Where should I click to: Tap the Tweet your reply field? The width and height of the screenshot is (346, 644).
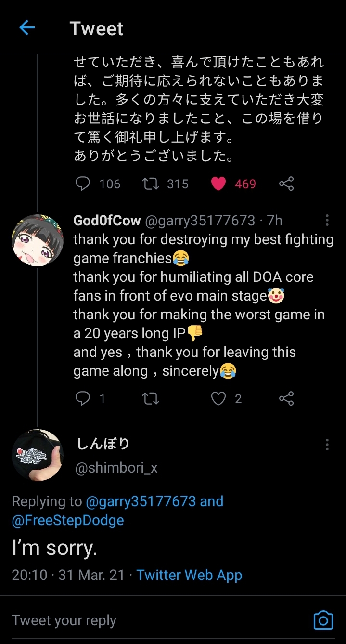coord(144,620)
